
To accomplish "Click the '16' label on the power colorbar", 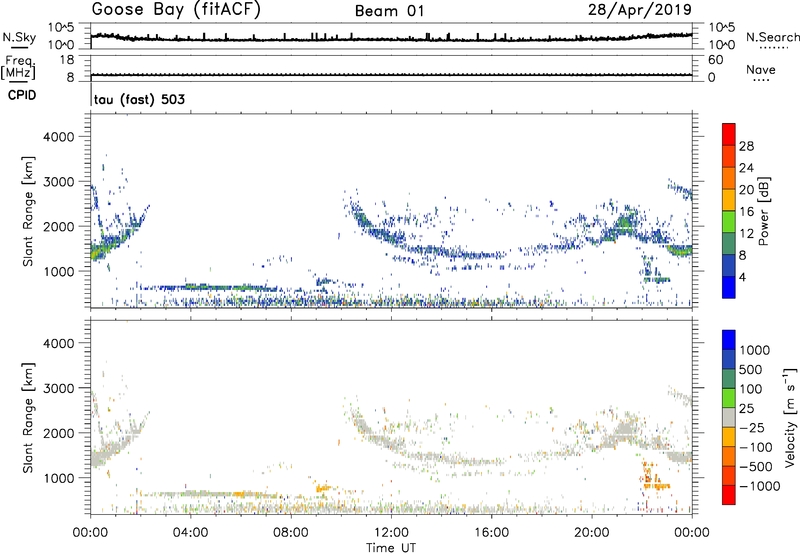I will (x=746, y=212).
